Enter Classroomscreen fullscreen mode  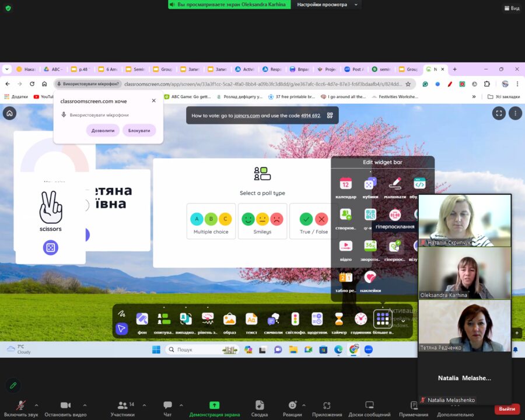pos(499,113)
